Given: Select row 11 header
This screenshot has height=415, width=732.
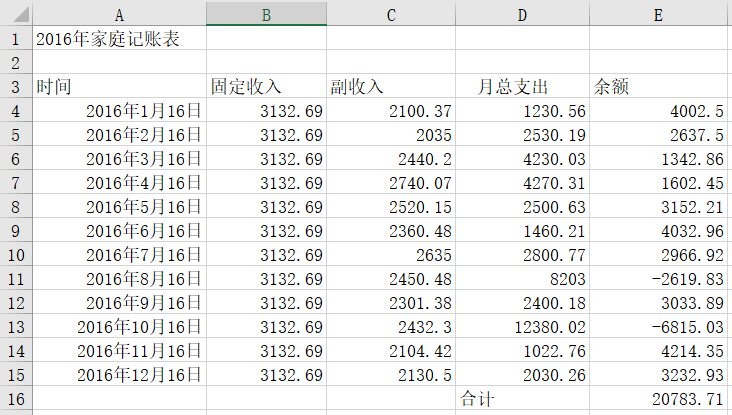Looking at the screenshot, I should point(16,279).
